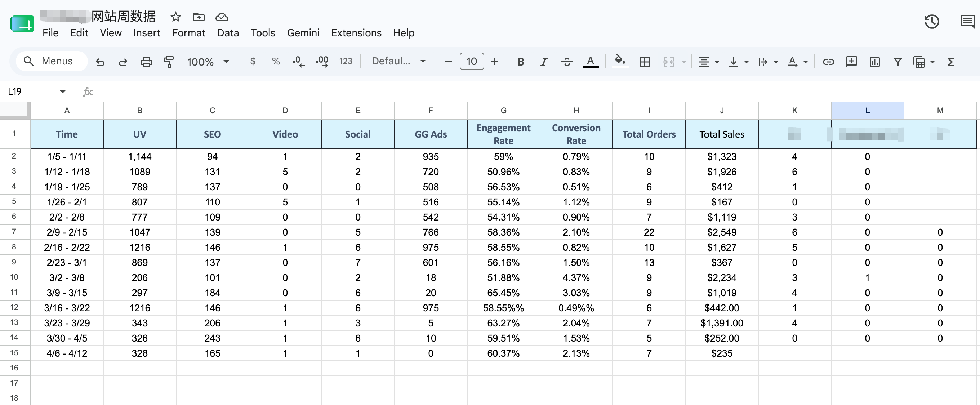The height and width of the screenshot is (405, 980).
Task: Check the cloud save status icon
Action: pyautogui.click(x=222, y=17)
